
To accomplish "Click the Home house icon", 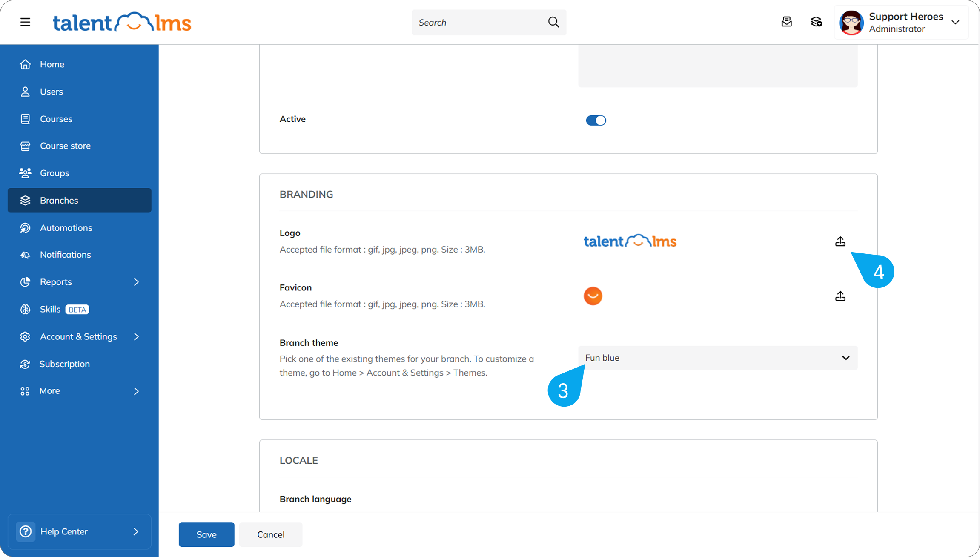I will click(x=25, y=64).
